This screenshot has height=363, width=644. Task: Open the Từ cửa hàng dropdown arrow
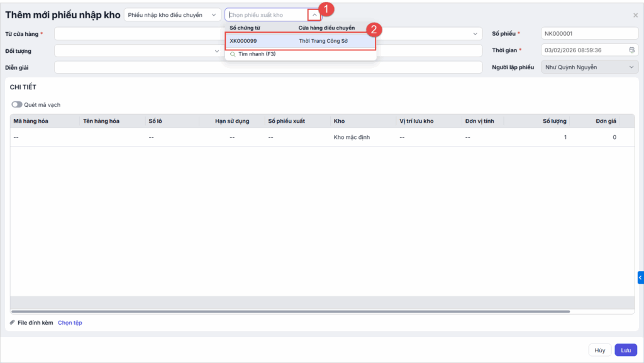click(475, 34)
